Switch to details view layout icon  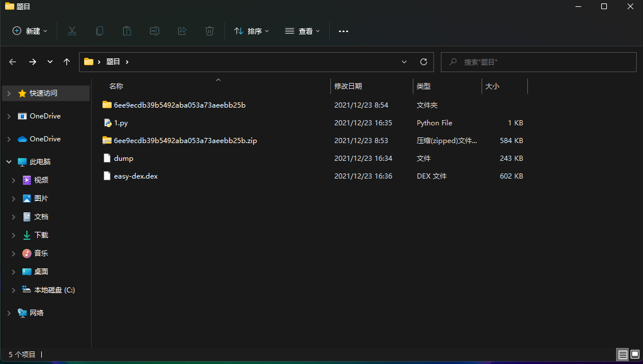click(x=623, y=355)
